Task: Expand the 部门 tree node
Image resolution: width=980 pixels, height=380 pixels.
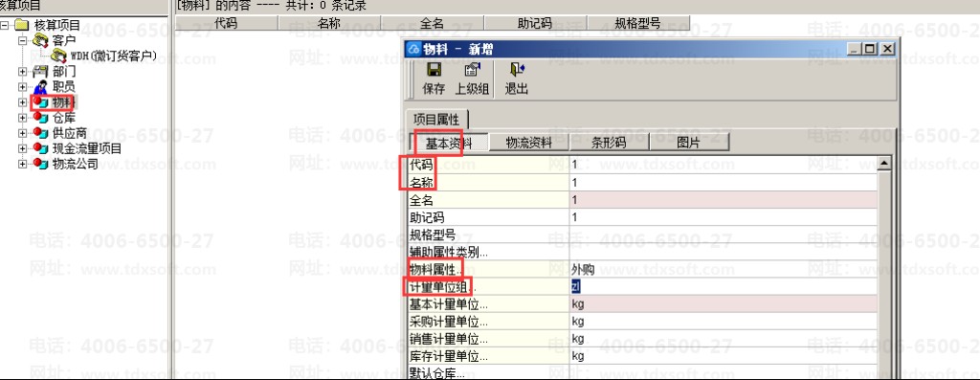Action: 23,71
